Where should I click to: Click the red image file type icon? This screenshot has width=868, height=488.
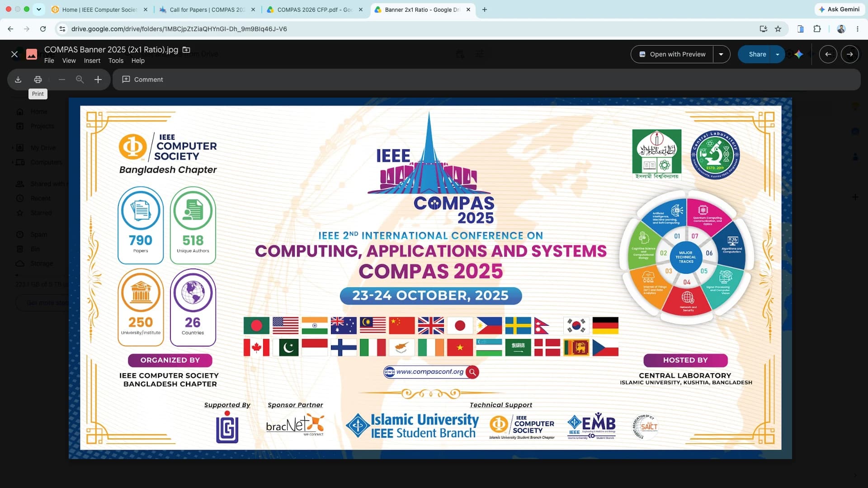(32, 54)
